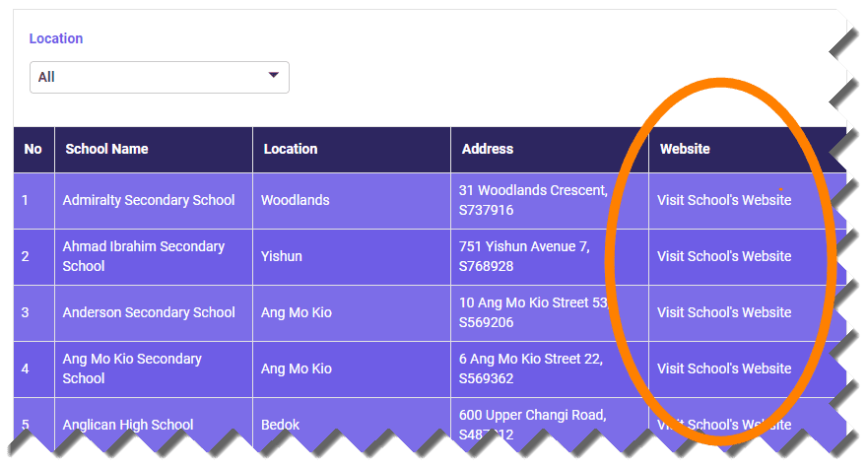Open the Location filter dropdown
Image resolution: width=868 pixels, height=468 pixels.
click(x=160, y=78)
